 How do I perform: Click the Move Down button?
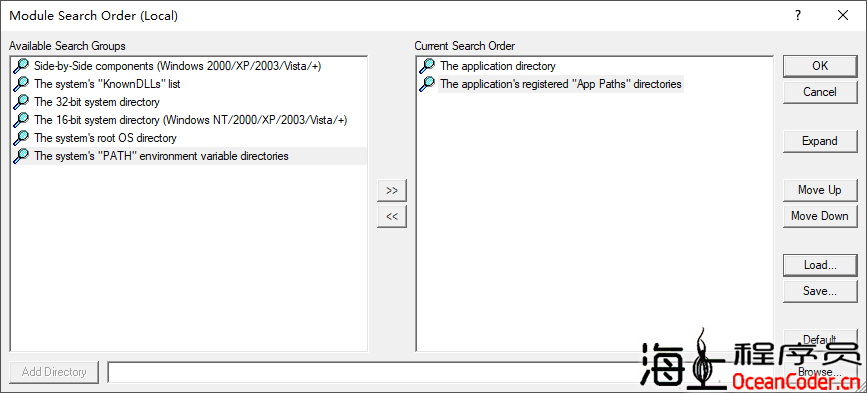pyautogui.click(x=819, y=216)
